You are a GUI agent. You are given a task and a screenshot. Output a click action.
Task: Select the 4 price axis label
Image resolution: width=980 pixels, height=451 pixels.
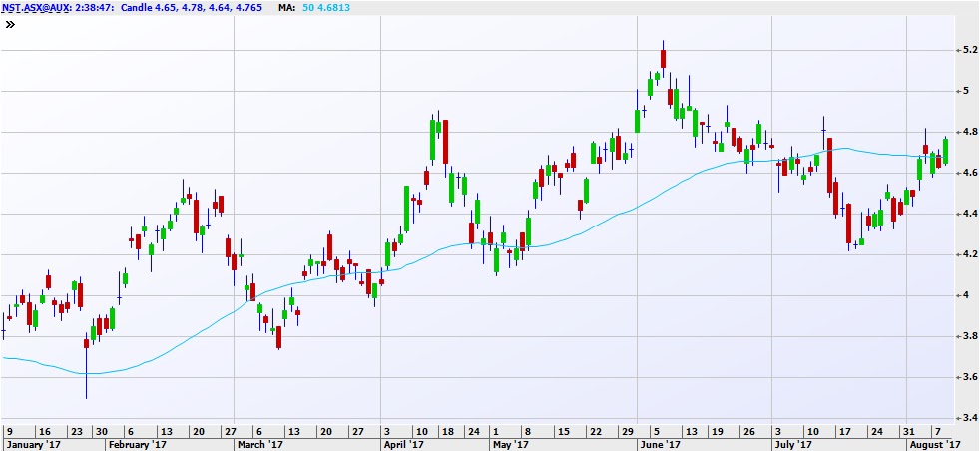(x=966, y=295)
